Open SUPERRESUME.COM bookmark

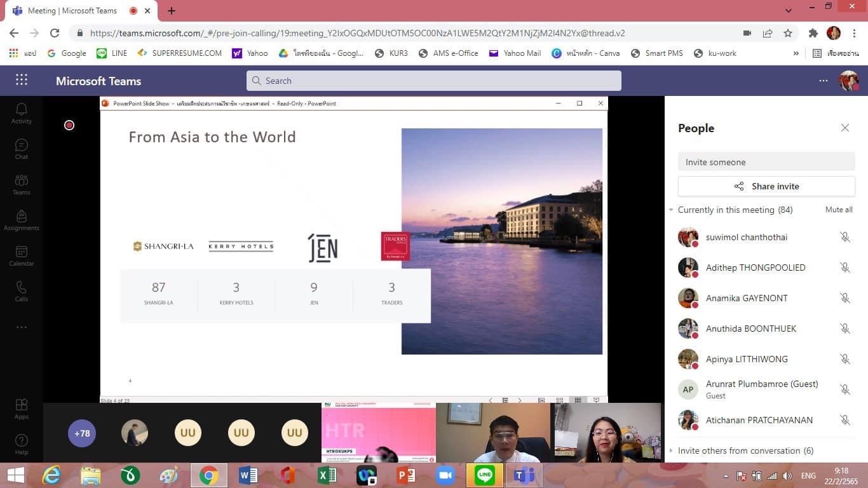pyautogui.click(x=180, y=53)
